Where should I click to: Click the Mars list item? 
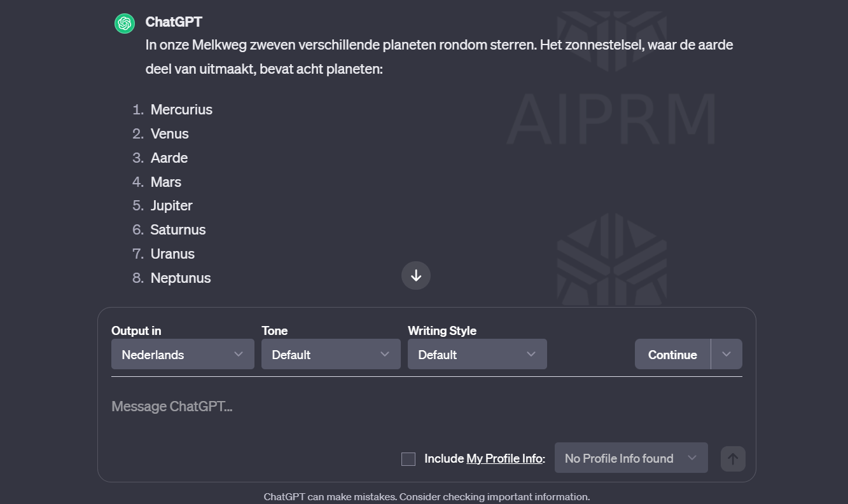pyautogui.click(x=166, y=182)
